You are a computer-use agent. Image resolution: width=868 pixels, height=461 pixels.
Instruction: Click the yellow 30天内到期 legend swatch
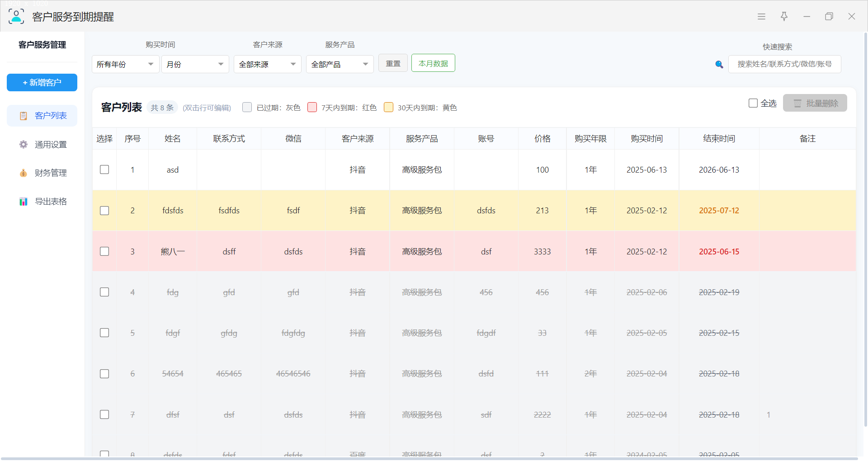(x=388, y=107)
